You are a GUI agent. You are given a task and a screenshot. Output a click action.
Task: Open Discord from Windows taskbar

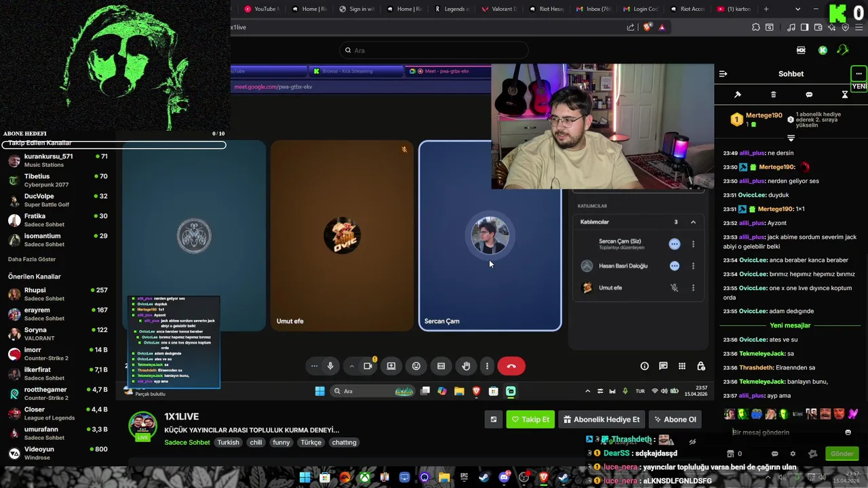pos(504,478)
